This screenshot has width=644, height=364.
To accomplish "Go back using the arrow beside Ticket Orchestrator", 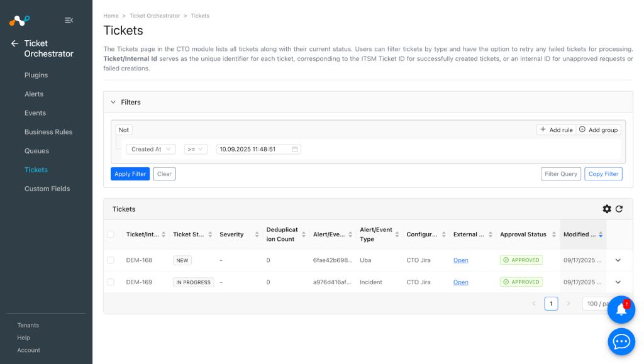I will 15,43.
